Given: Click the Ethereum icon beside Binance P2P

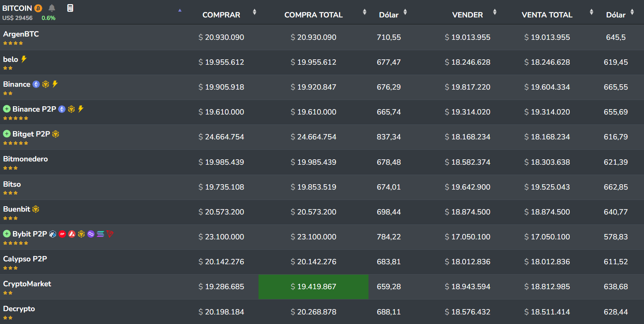Looking at the screenshot, I should (x=62, y=109).
